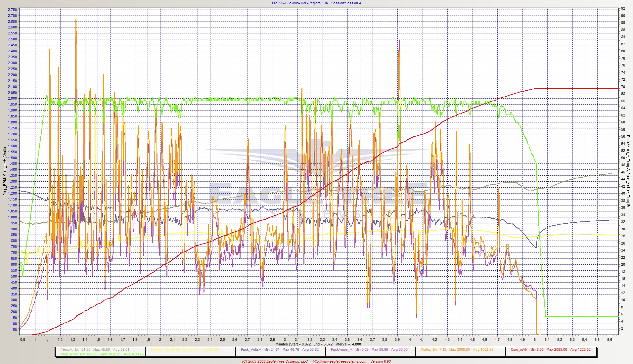Click the PackAmps, TempA right axis label

[628, 171]
